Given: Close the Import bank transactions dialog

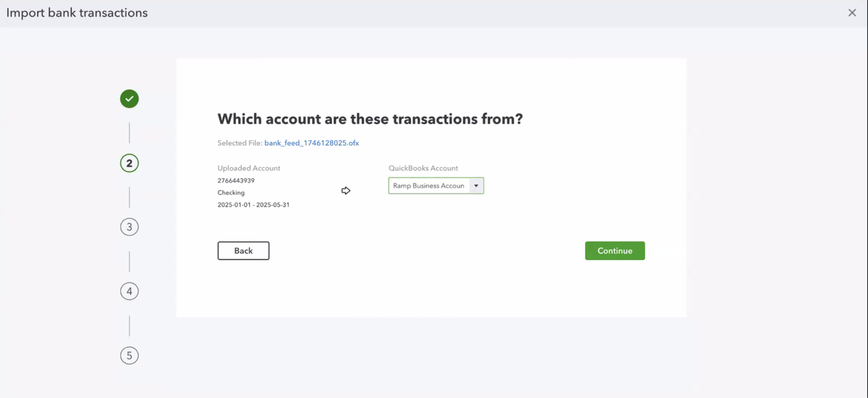Looking at the screenshot, I should point(852,13).
